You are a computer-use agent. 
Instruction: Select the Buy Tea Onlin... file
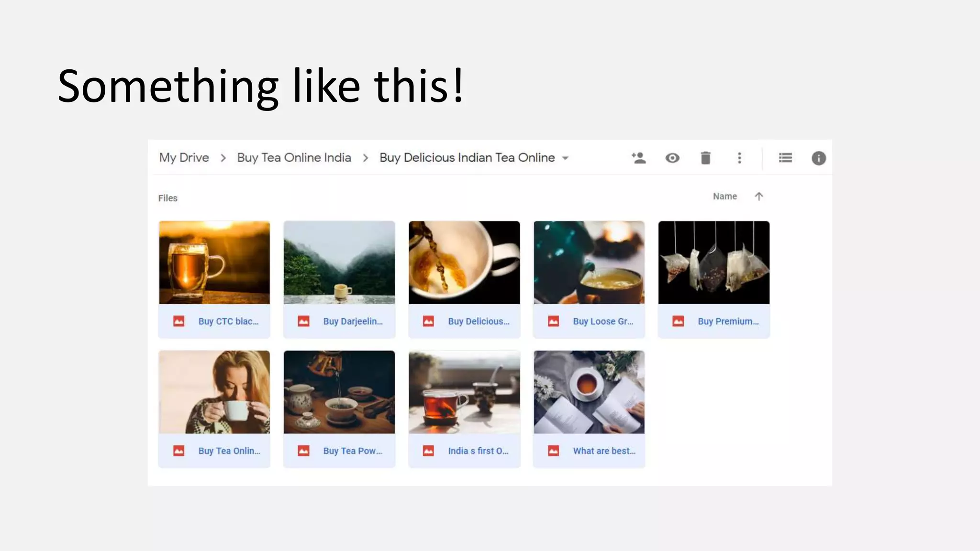(x=229, y=451)
